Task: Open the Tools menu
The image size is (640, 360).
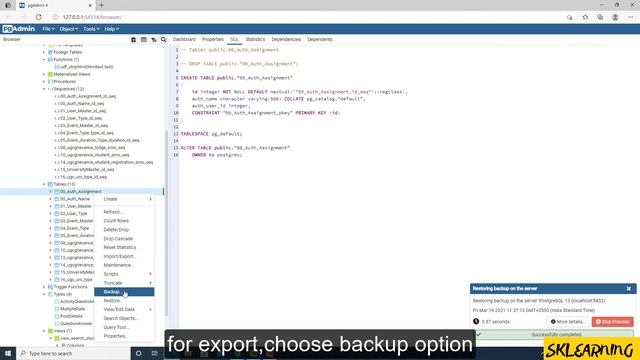Action: [x=91, y=29]
